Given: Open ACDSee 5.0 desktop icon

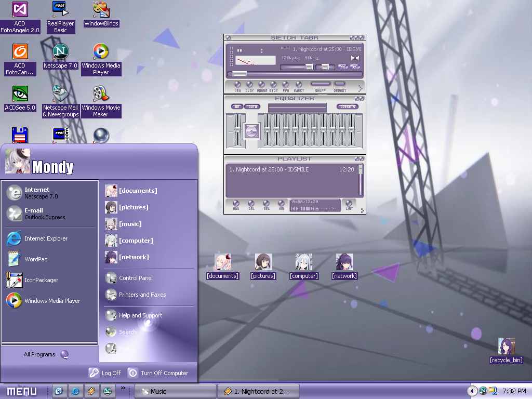Looking at the screenshot, I should pos(20,94).
